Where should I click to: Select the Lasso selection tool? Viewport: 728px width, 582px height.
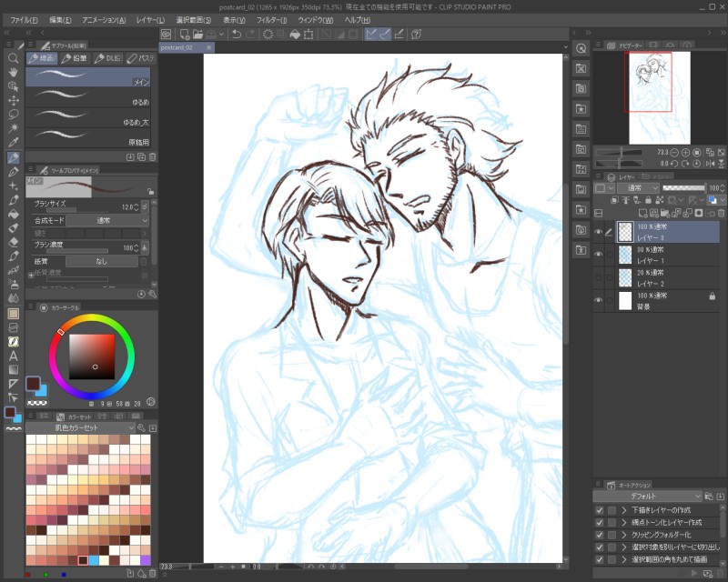[x=13, y=115]
